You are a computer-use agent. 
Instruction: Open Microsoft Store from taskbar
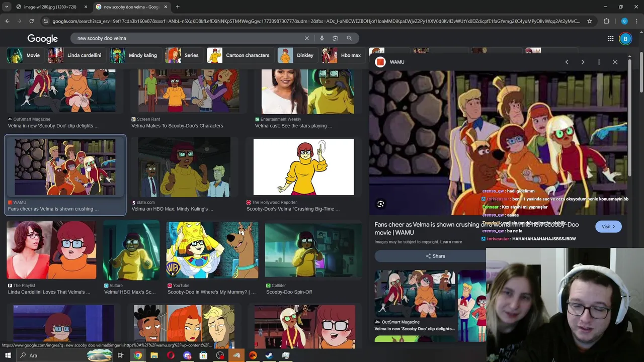(x=203, y=355)
